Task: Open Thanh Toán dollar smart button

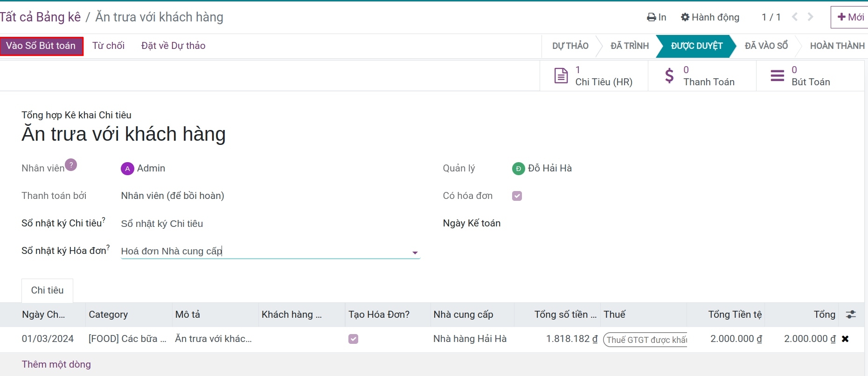Action: pyautogui.click(x=702, y=75)
